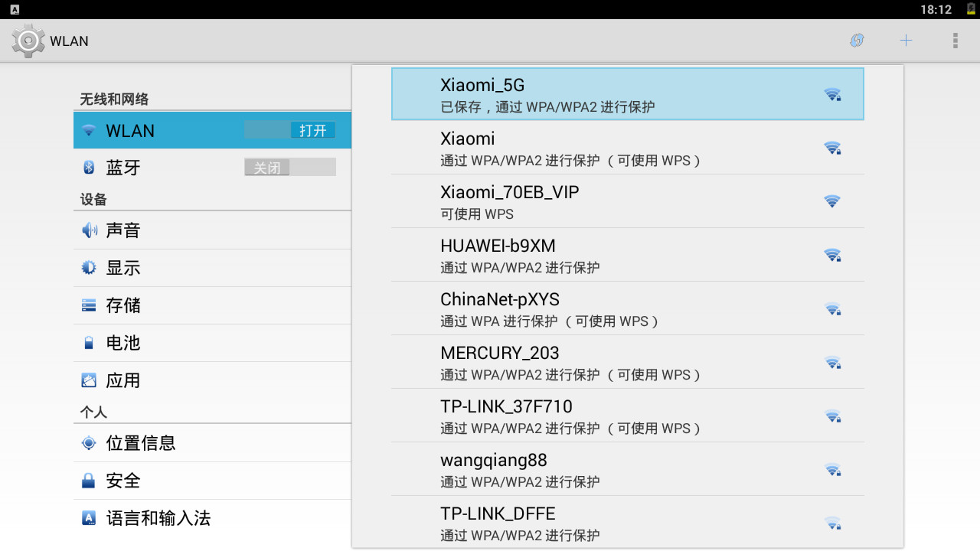The width and height of the screenshot is (980, 551).
Task: Click the speaker icon for 声音
Action: pyautogui.click(x=89, y=230)
